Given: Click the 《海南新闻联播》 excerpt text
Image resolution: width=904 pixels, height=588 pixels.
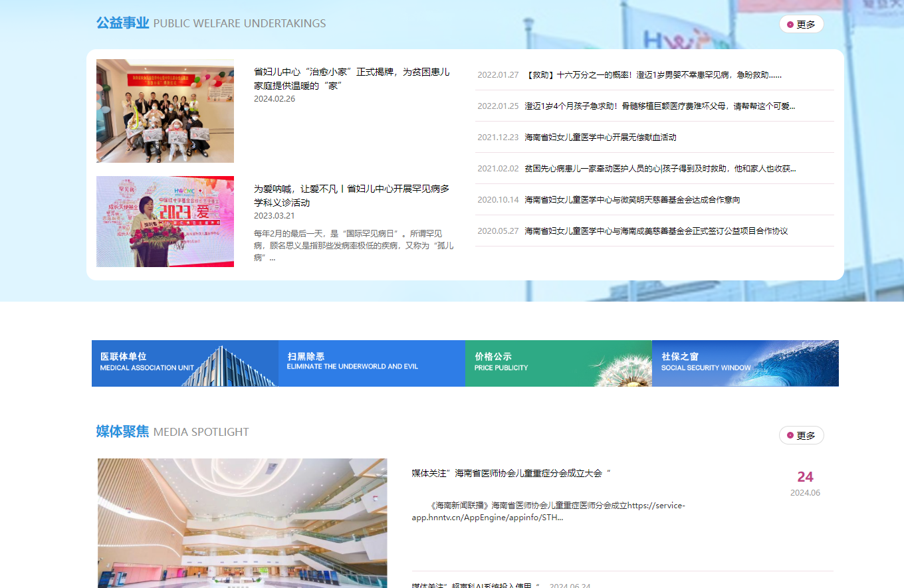Looking at the screenshot, I should (548, 512).
